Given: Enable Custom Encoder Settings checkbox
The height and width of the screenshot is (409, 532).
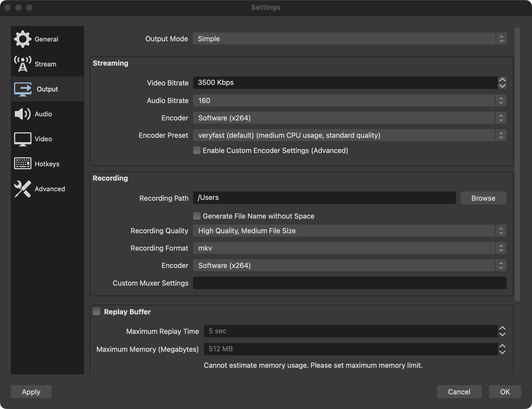Looking at the screenshot, I should coord(197,150).
